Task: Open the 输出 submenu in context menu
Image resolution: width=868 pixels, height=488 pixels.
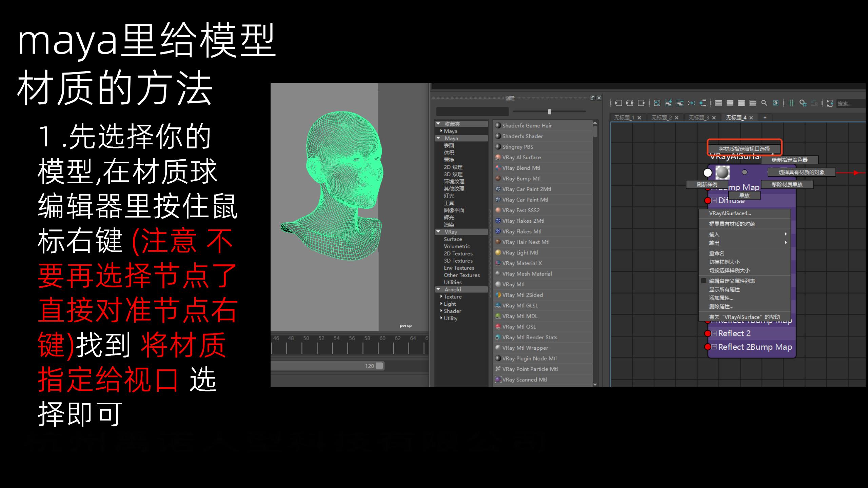Action: [x=745, y=243]
